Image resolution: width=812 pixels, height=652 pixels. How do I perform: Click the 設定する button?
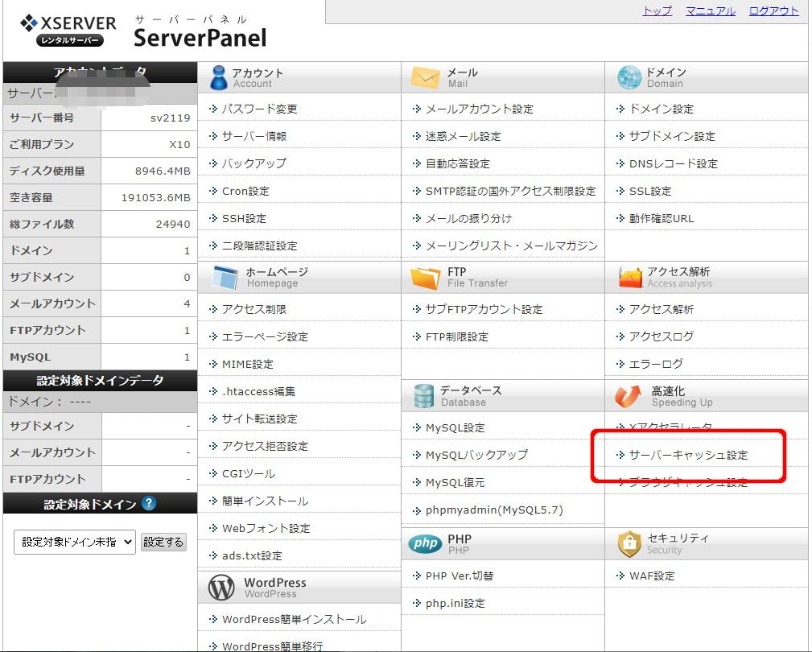[163, 543]
